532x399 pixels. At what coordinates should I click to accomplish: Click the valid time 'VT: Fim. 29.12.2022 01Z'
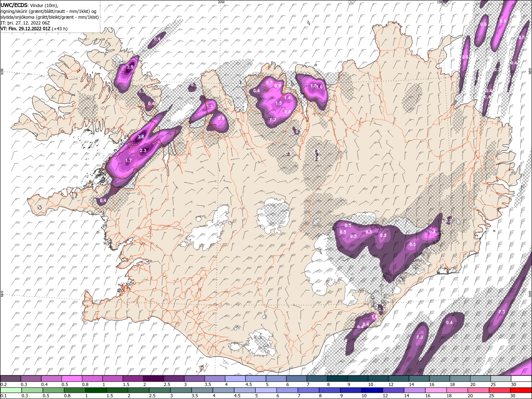(26, 29)
